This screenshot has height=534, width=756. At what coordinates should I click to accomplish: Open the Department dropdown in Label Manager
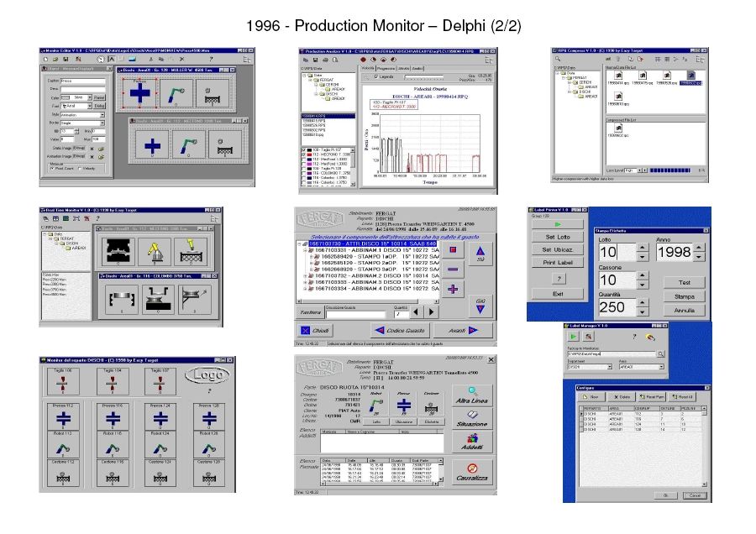610,367
